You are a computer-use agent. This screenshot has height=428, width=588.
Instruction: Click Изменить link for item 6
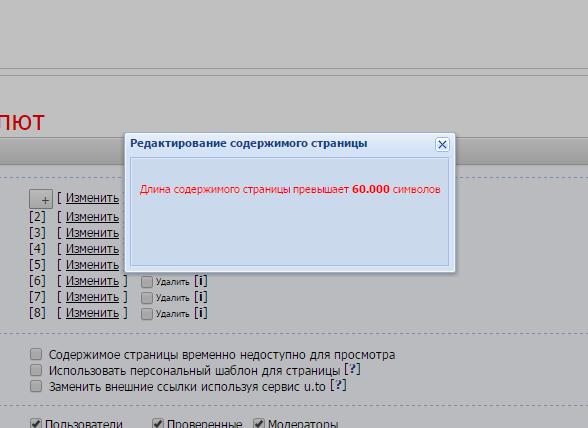pyautogui.click(x=92, y=281)
